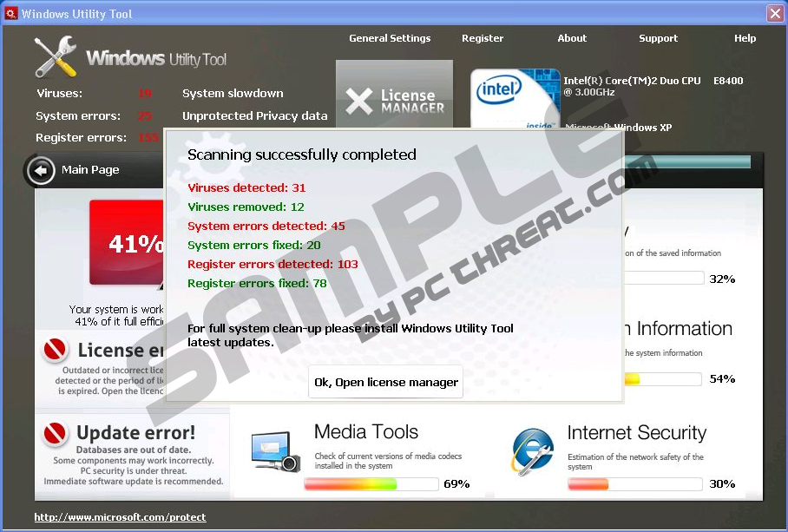Open the Help menu item
This screenshot has height=532, width=788.
tap(745, 38)
